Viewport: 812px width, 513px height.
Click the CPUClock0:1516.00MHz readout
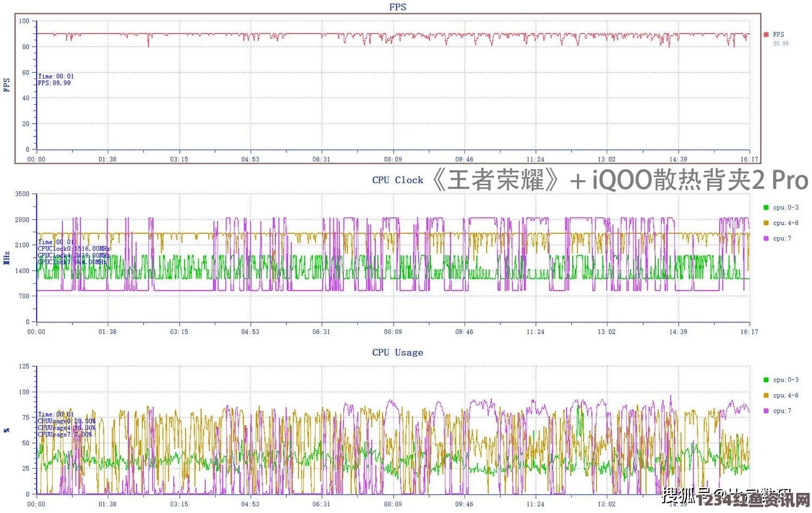tap(74, 249)
